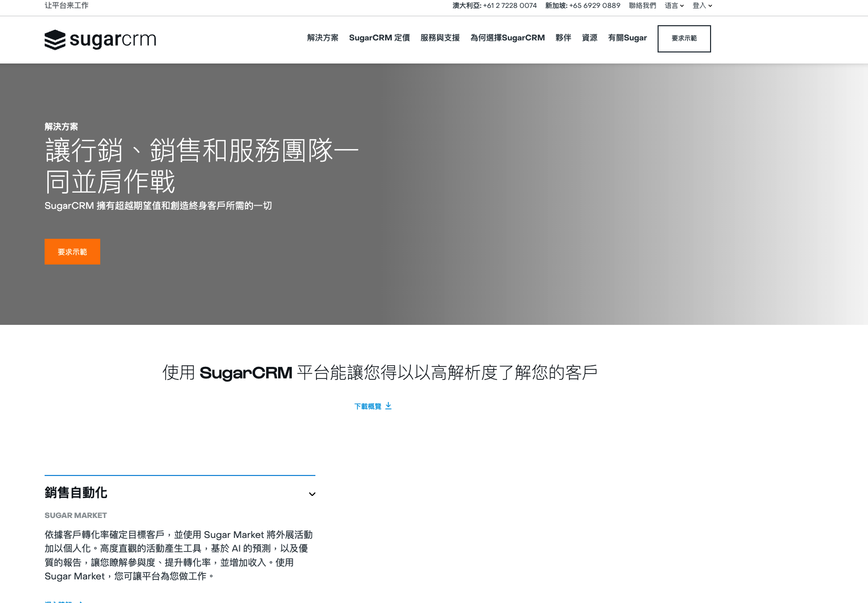Click the SugarCRM logo

pyautogui.click(x=100, y=39)
